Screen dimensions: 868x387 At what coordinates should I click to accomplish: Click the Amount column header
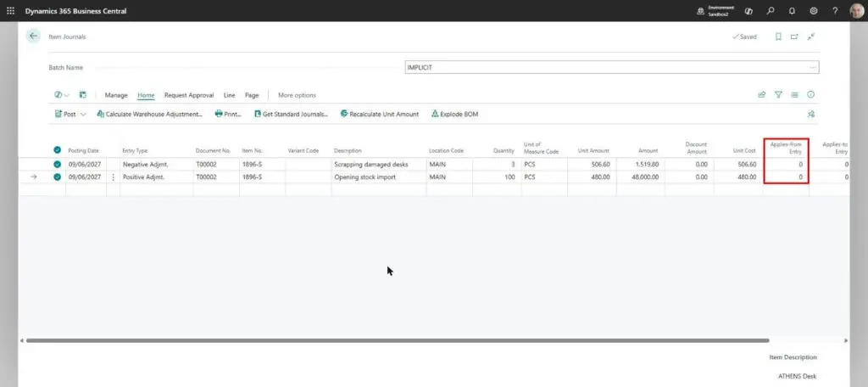point(648,151)
